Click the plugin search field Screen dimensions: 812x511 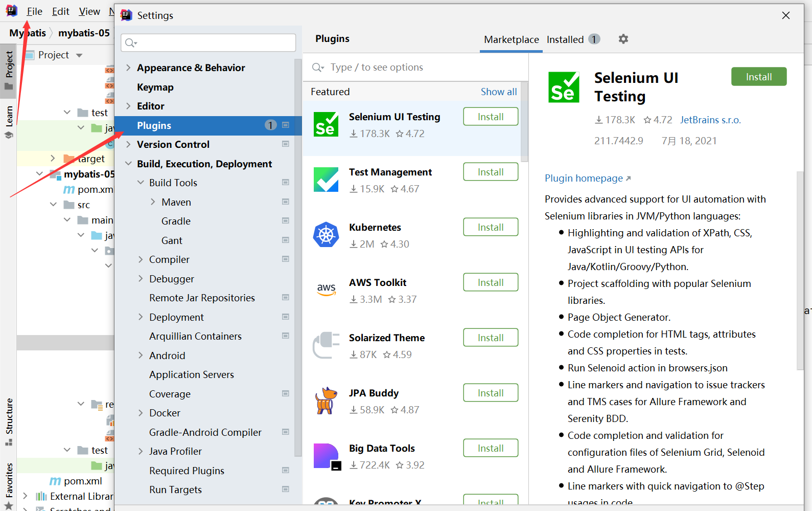pyautogui.click(x=419, y=68)
